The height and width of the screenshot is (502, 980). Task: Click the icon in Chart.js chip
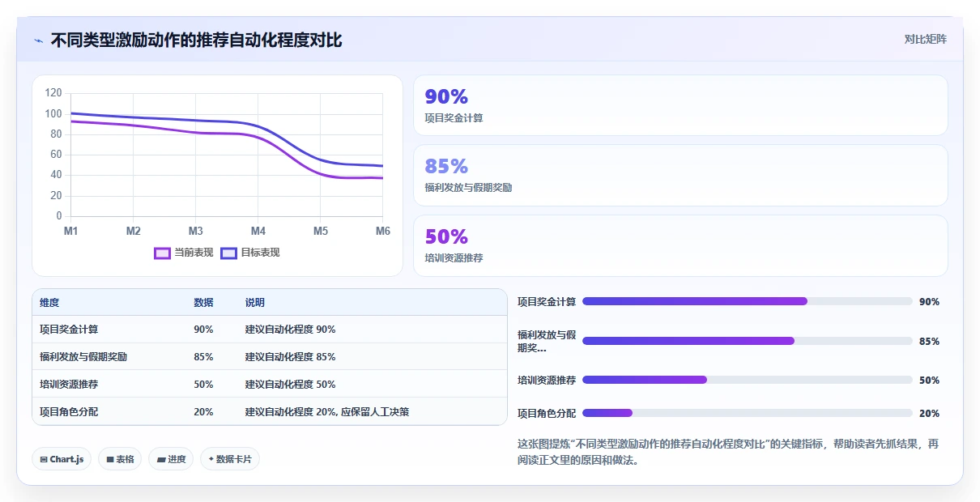tap(44, 460)
